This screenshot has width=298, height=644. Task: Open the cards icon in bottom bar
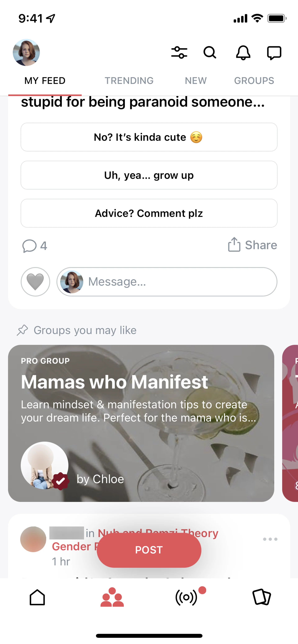[x=261, y=597]
